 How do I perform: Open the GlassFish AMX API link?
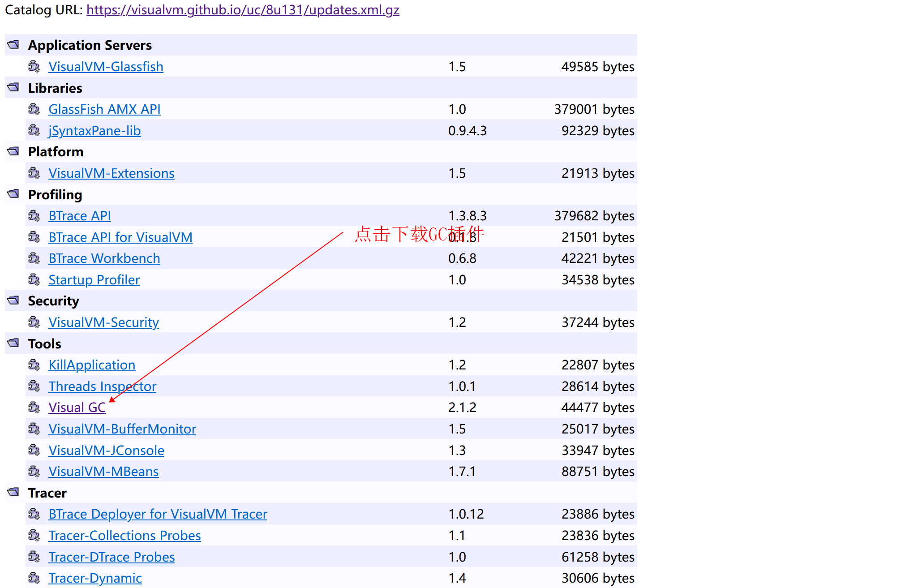coord(104,109)
